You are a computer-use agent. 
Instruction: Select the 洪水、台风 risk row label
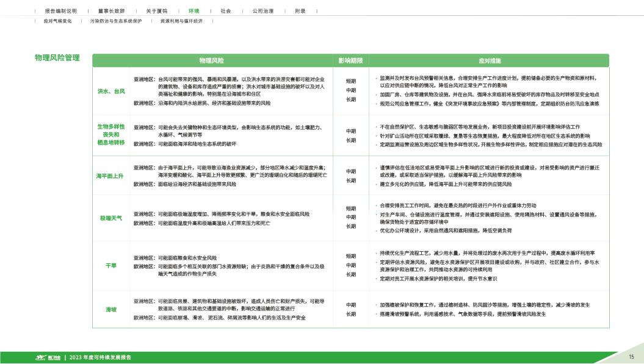pos(111,91)
